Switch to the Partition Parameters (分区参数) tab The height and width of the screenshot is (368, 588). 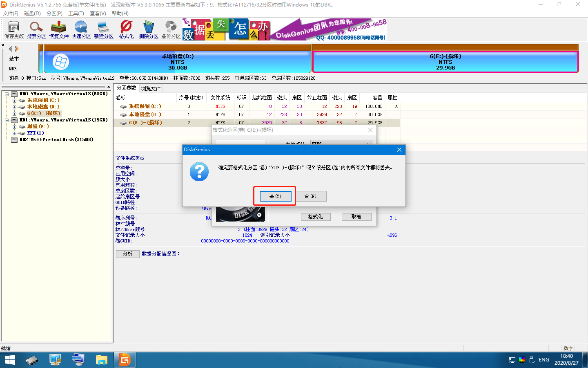click(x=127, y=88)
